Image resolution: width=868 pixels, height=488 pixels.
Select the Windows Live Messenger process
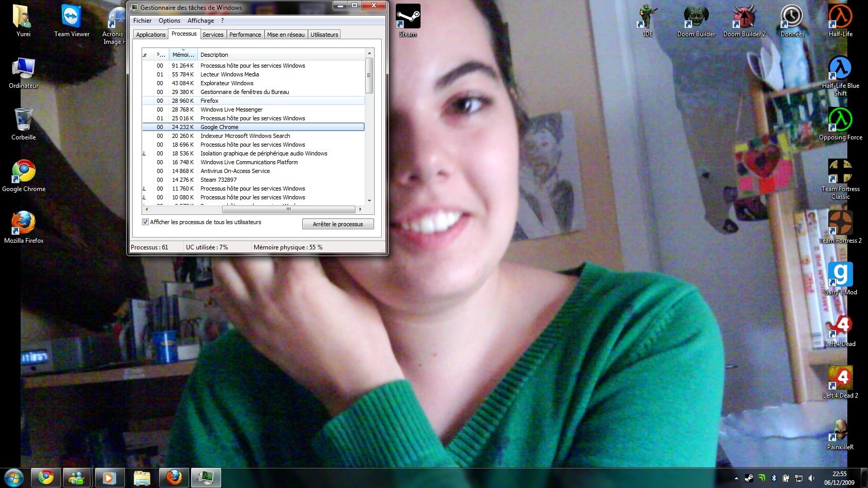coord(253,109)
